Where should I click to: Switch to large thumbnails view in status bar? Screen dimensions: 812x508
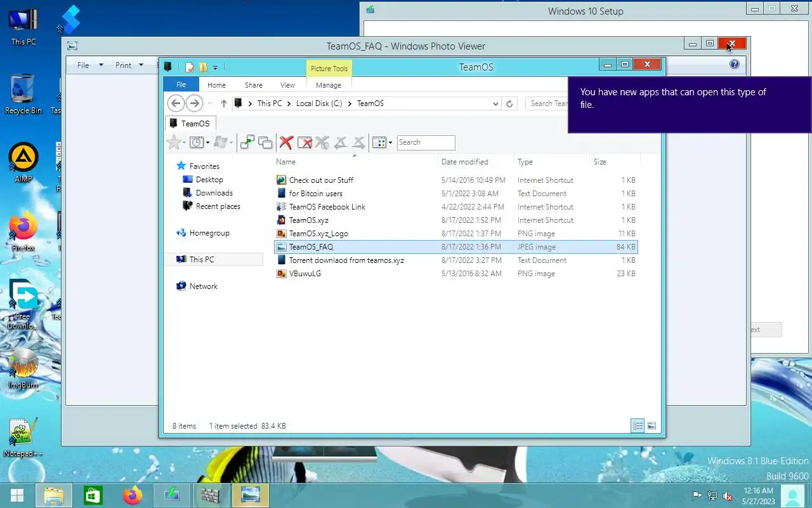pyautogui.click(x=651, y=426)
